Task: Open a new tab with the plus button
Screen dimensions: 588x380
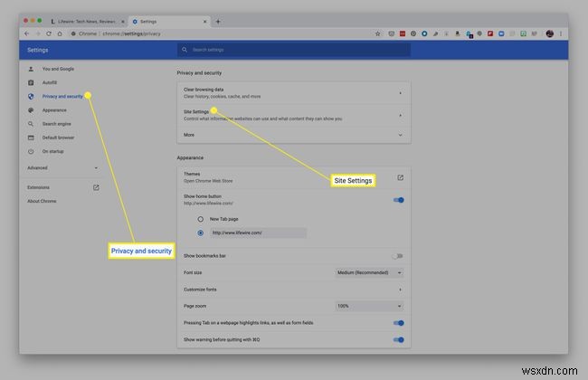Action: point(218,22)
